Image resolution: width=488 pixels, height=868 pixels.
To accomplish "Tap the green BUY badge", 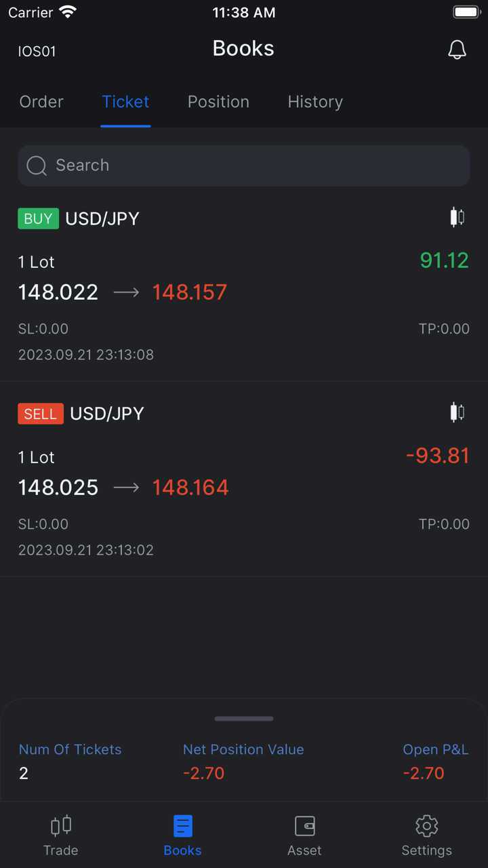I will [38, 218].
